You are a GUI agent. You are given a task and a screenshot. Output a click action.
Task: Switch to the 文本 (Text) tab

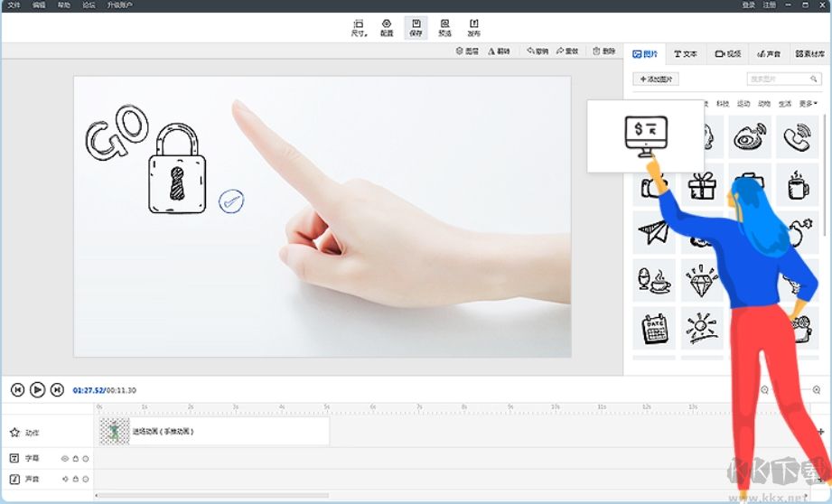click(x=686, y=54)
